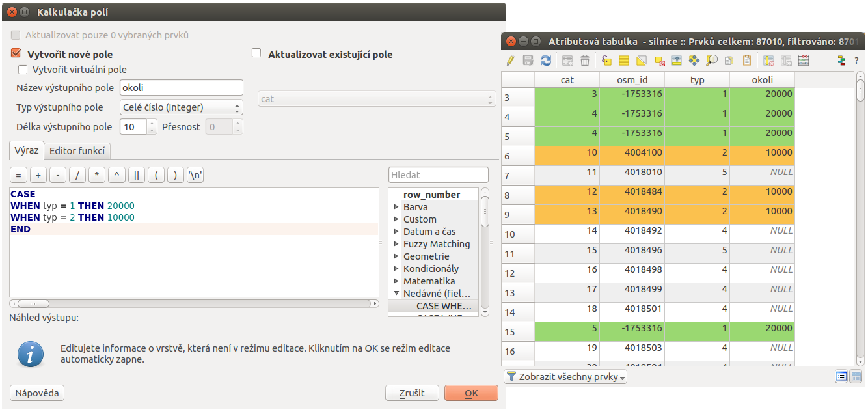The image size is (868, 414).
Task: Click the Zrušit button
Action: point(412,393)
